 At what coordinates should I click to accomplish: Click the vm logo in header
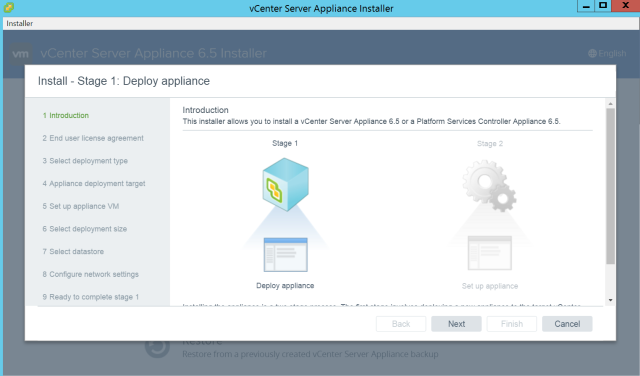20,54
